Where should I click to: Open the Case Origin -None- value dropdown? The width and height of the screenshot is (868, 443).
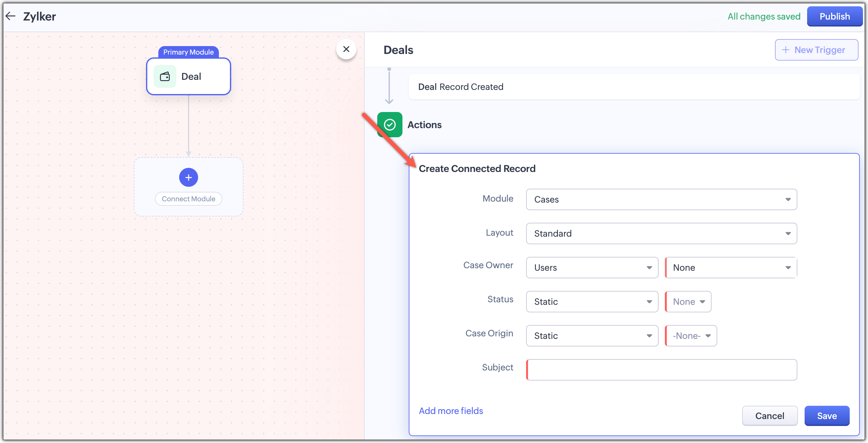click(691, 335)
